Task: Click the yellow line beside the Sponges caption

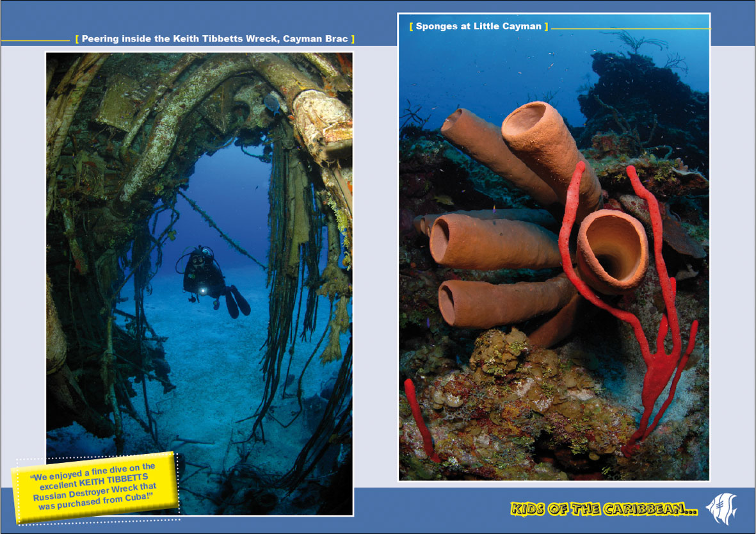Action: click(x=631, y=28)
